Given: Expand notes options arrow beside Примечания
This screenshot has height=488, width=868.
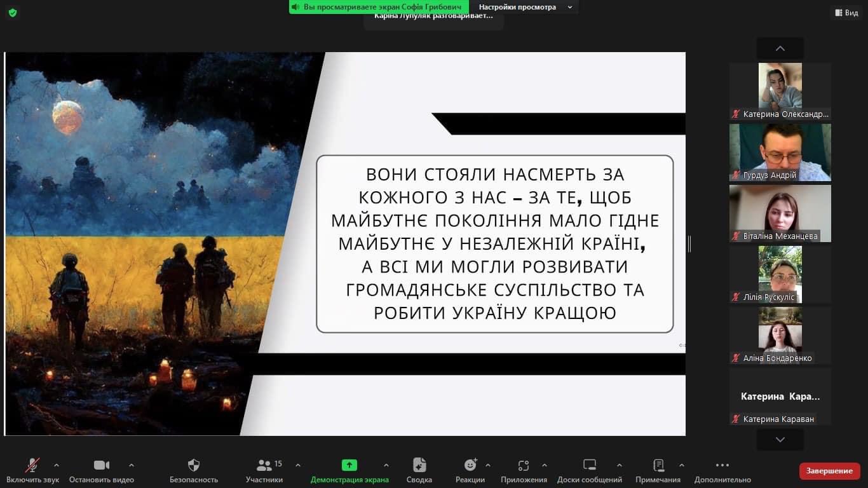Looking at the screenshot, I should click(x=682, y=465).
